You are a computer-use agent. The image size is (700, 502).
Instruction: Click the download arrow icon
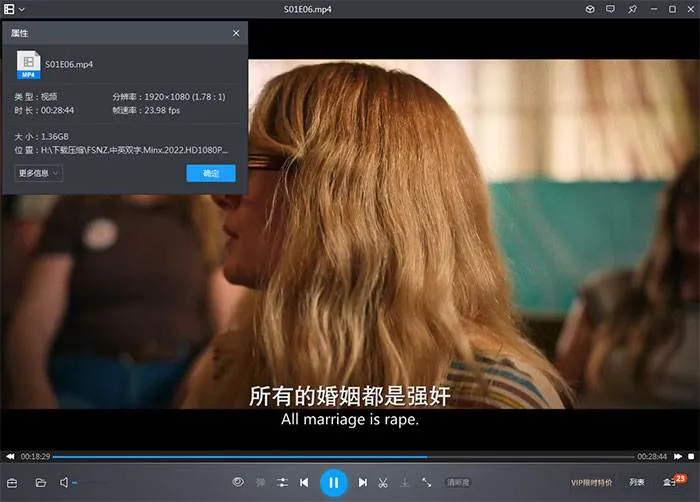click(x=405, y=482)
